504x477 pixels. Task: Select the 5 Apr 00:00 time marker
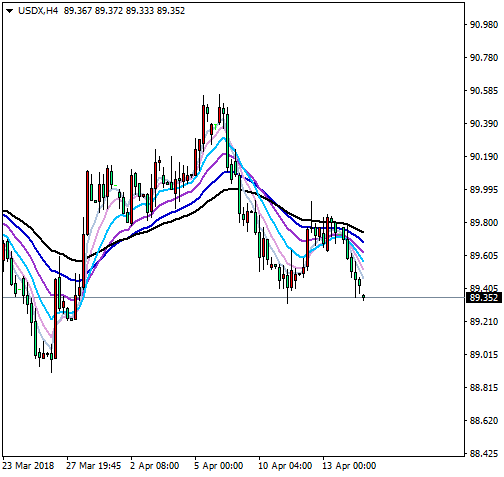pos(219,466)
